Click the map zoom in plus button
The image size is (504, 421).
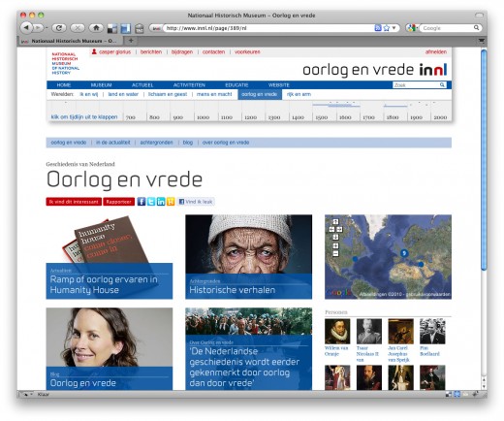[335, 246]
